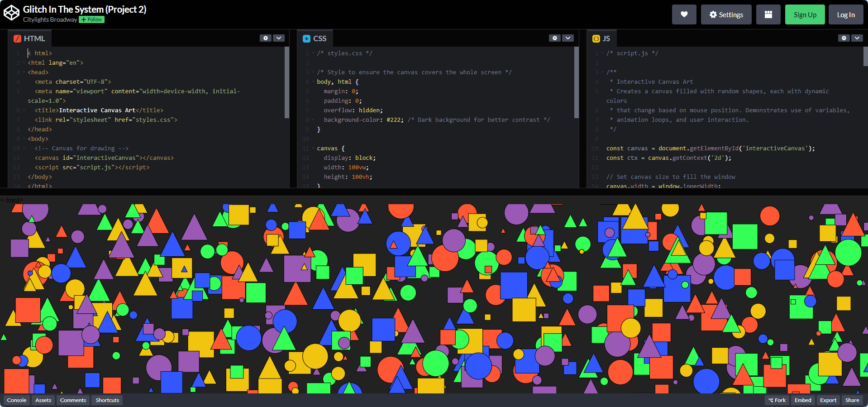
Task: Click the link rel stylesheet line
Action: [106, 120]
